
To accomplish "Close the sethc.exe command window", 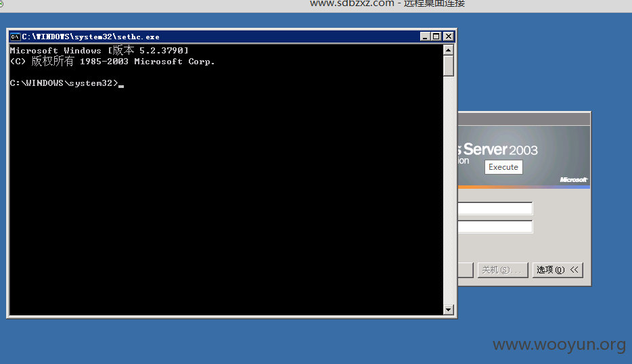I will coord(449,37).
